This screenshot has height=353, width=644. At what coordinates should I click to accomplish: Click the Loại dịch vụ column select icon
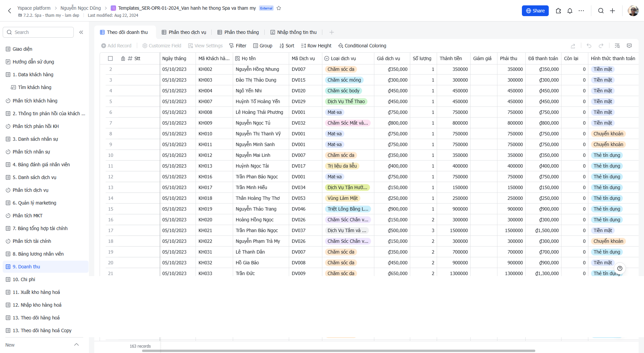pos(327,58)
